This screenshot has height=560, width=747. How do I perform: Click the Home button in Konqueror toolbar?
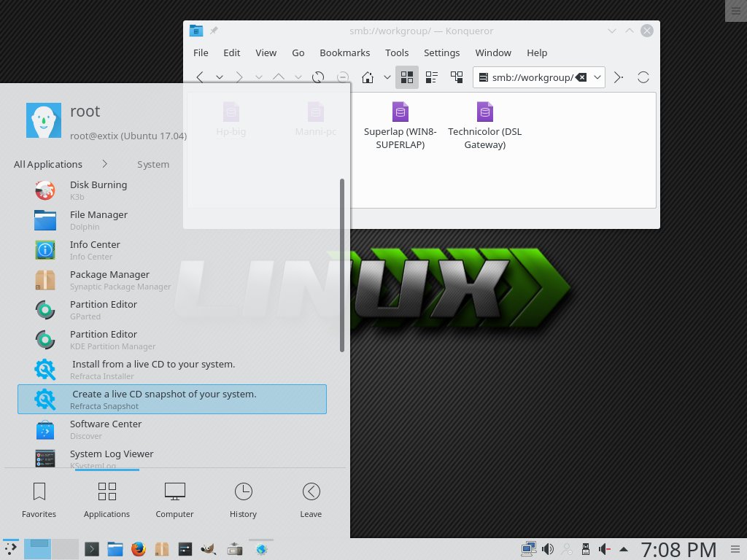click(368, 77)
